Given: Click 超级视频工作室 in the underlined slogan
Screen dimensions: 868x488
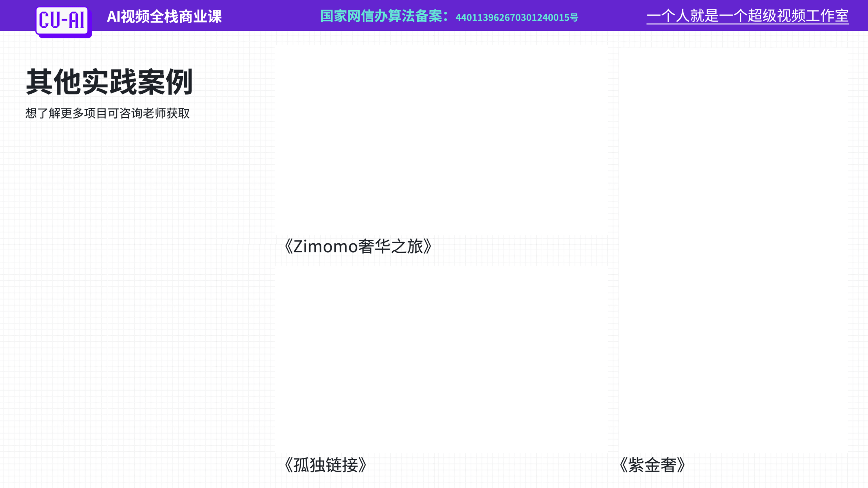Looking at the screenshot, I should point(798,16).
